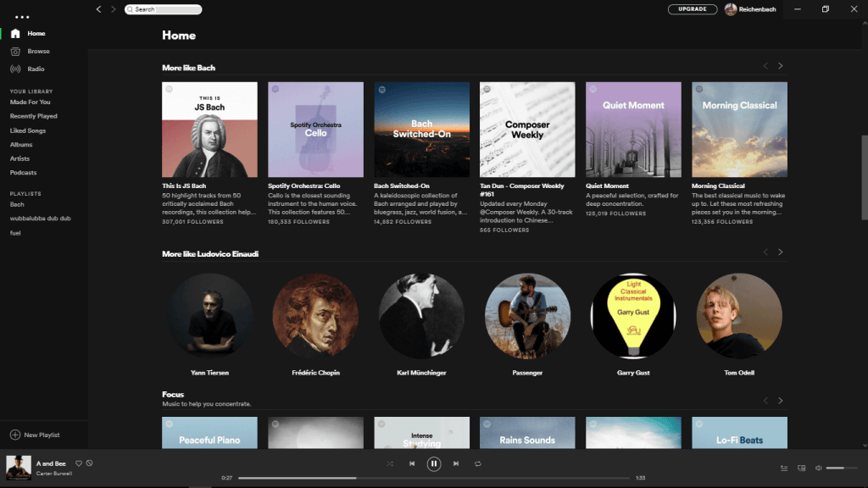Image resolution: width=868 pixels, height=488 pixels.
Task: Open Karl Münchinger artist photo
Action: [422, 316]
